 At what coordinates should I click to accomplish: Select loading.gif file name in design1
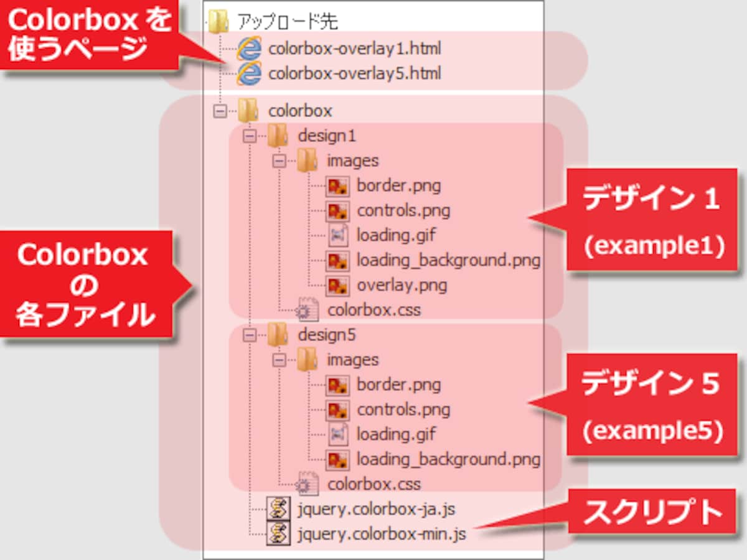[397, 235]
